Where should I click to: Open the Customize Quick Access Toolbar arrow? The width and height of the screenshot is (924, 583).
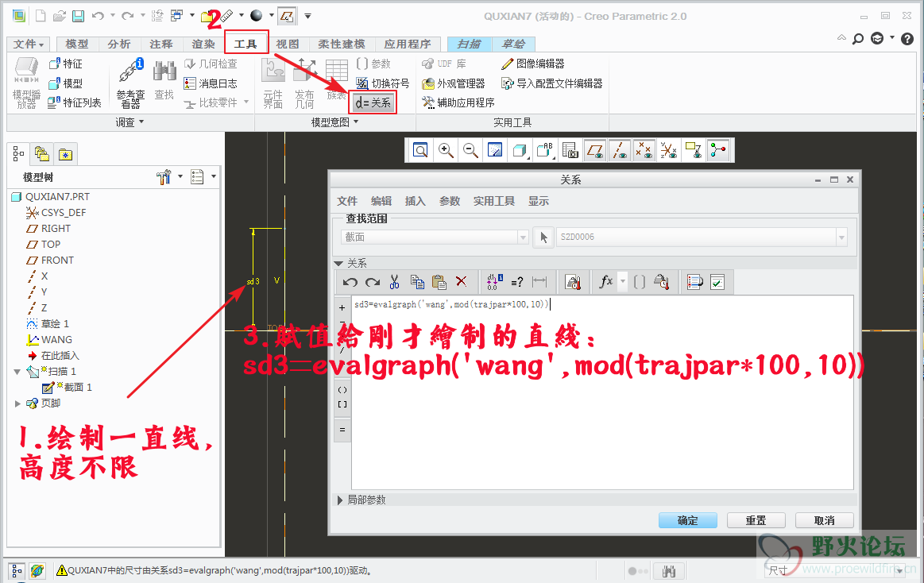307,16
